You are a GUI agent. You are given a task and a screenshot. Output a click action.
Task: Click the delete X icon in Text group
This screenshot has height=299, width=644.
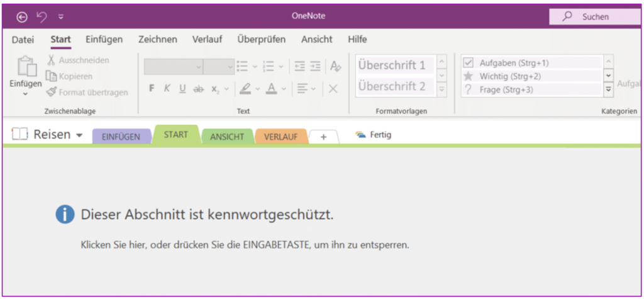click(x=333, y=89)
